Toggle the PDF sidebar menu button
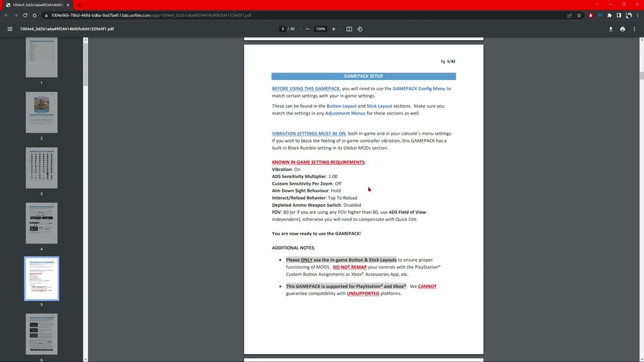 (10, 29)
